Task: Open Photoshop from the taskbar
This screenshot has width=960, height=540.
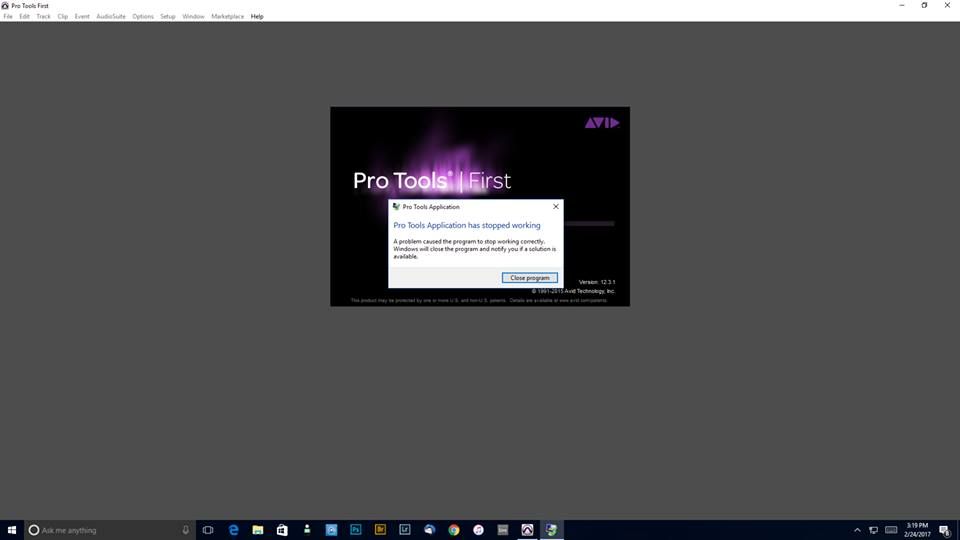Action: (356, 530)
